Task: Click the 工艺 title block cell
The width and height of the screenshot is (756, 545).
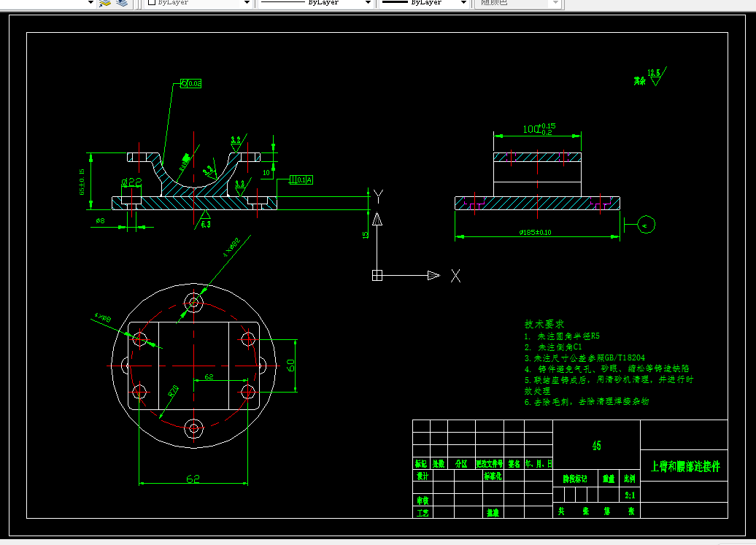Action: (423, 513)
